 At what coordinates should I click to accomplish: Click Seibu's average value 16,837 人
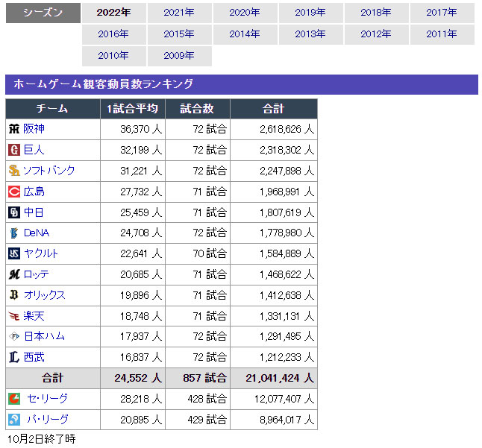point(141,357)
